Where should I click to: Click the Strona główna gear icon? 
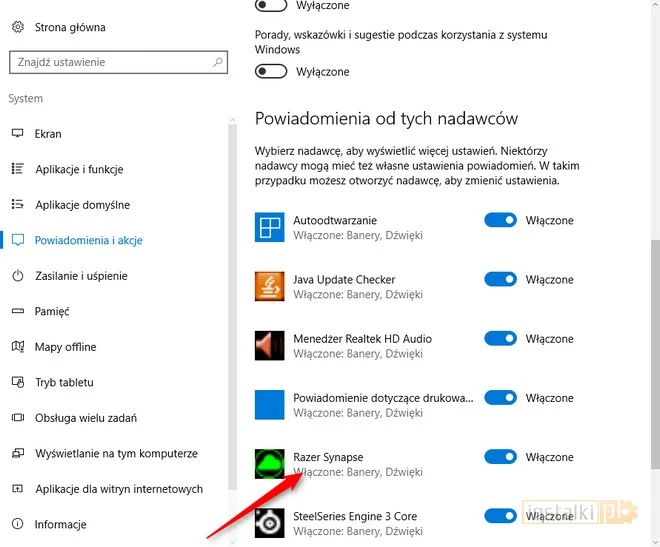[x=17, y=27]
